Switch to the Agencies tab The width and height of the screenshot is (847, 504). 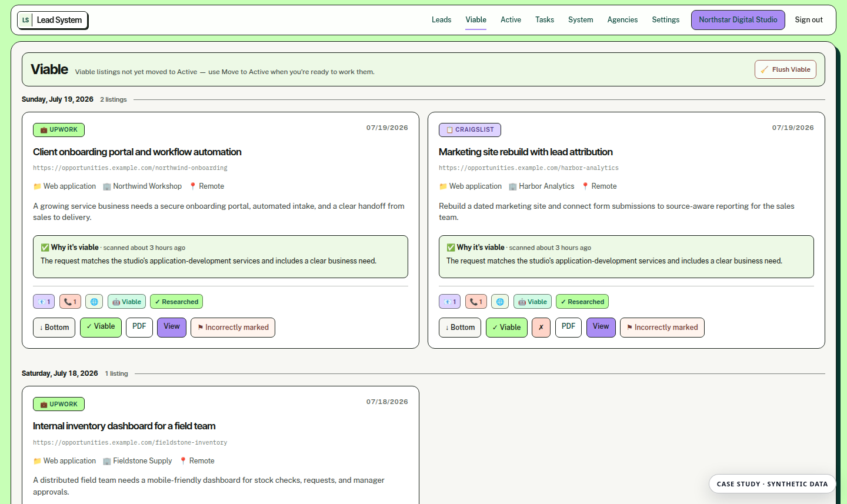[x=622, y=19]
